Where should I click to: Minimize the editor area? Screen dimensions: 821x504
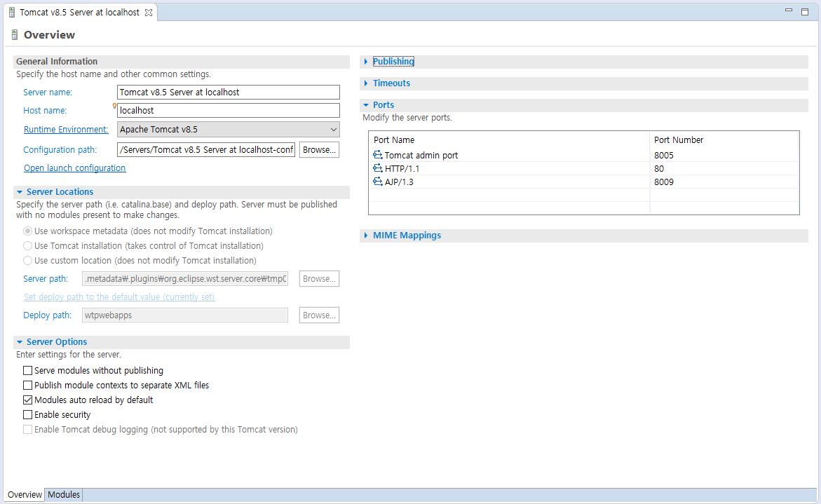789,11
